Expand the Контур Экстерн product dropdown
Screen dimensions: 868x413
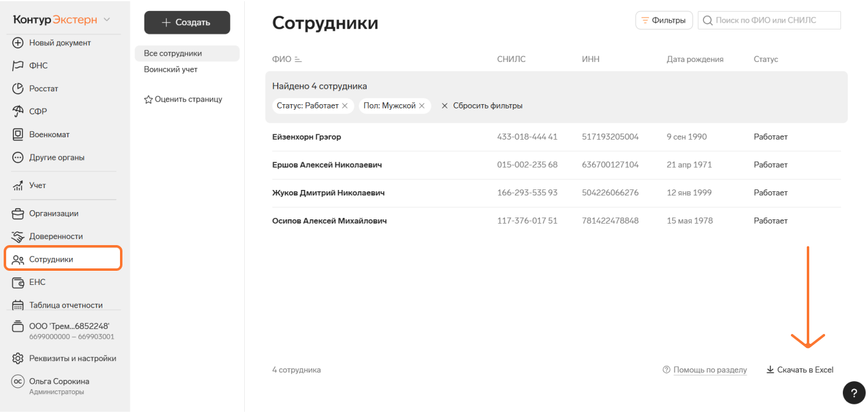pos(107,20)
